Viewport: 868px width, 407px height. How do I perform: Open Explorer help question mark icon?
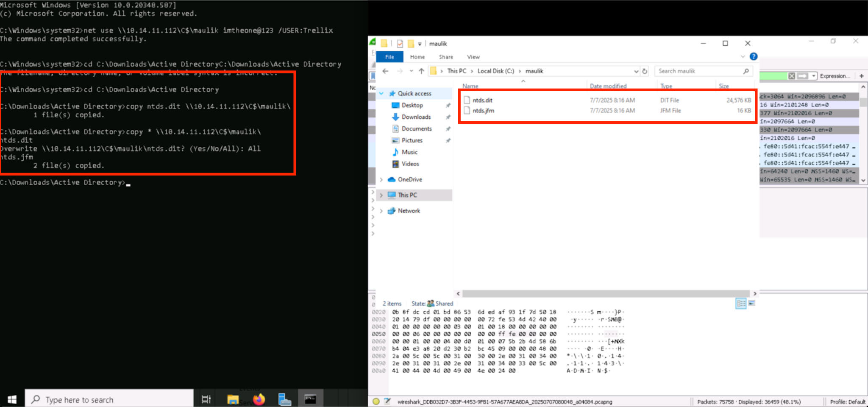(753, 56)
